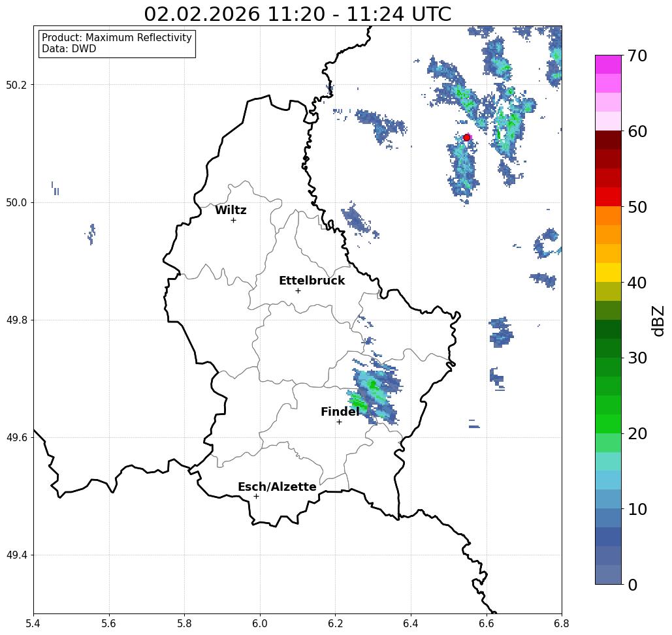The height and width of the screenshot is (635, 672).
Task: Click the longitude label 5.8
Action: pyautogui.click(x=184, y=623)
